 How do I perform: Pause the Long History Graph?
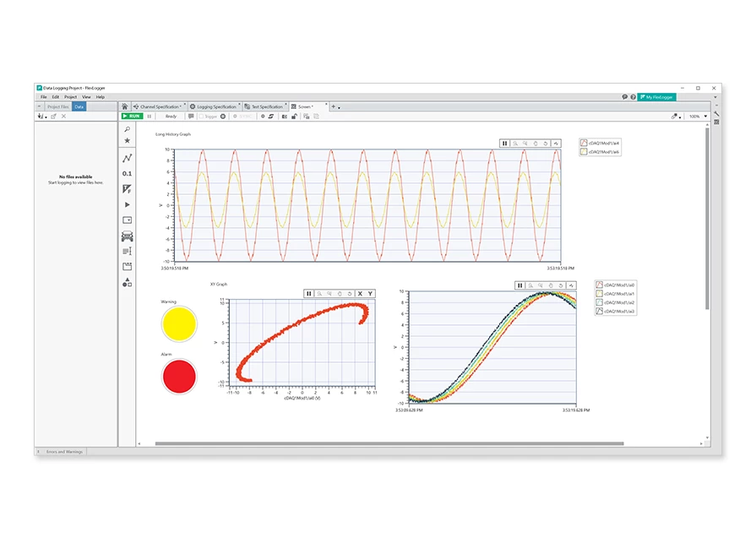click(x=505, y=144)
